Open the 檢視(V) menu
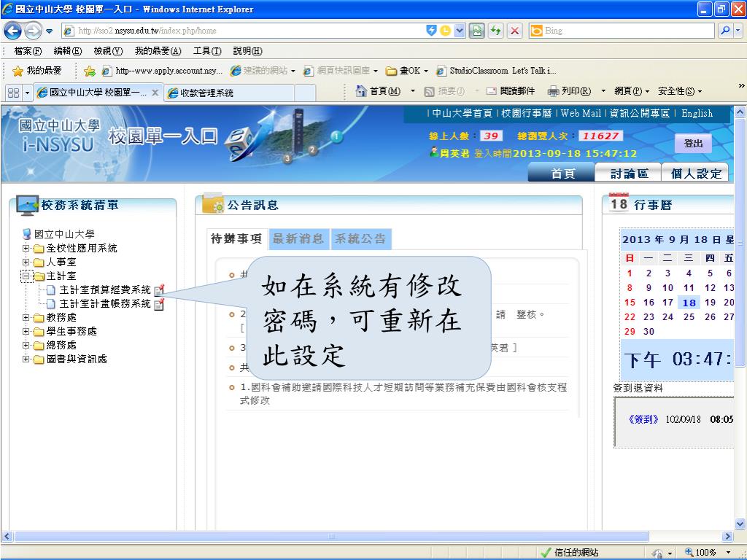Image resolution: width=747 pixels, height=560 pixels. click(x=108, y=51)
